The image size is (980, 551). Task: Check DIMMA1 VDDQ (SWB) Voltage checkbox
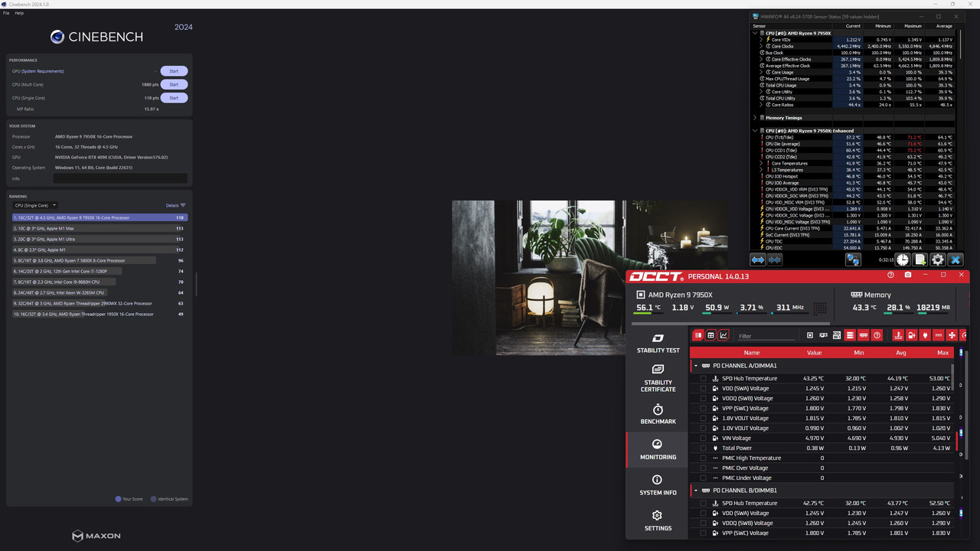[703, 398]
